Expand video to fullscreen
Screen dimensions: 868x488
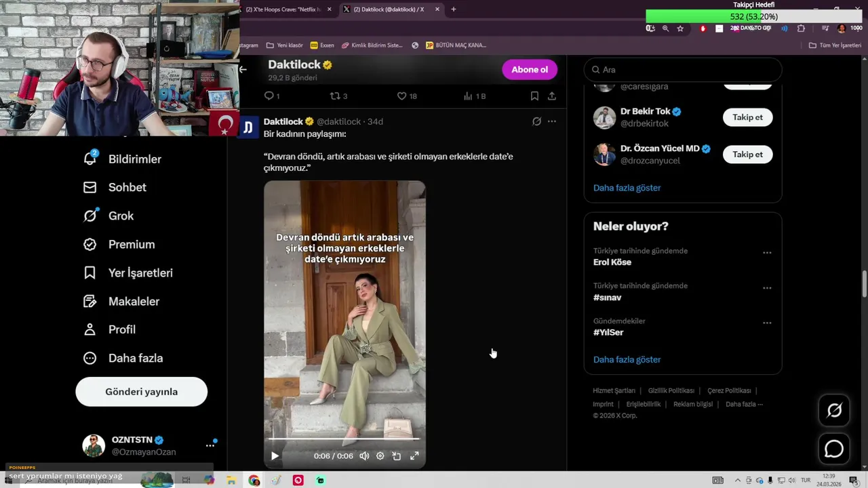click(x=414, y=456)
